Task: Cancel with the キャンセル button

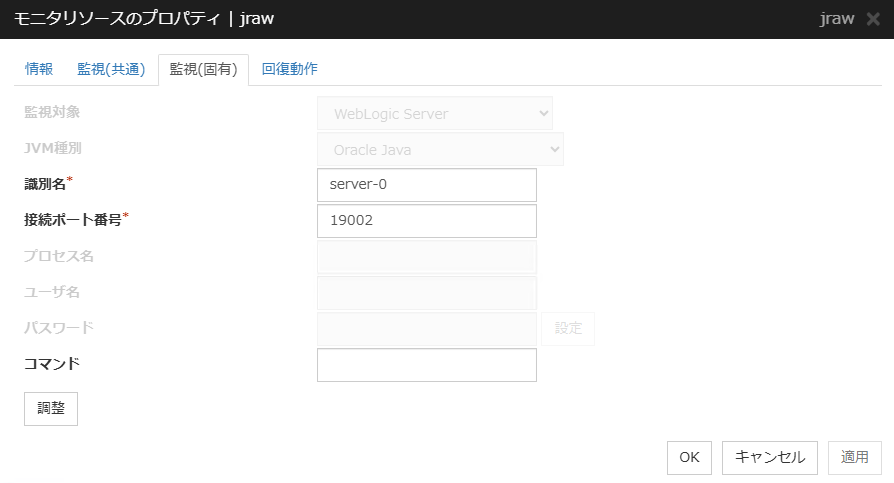Action: [770, 457]
